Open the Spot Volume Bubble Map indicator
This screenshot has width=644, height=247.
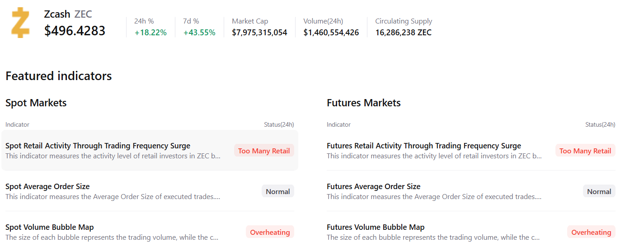pyautogui.click(x=49, y=227)
